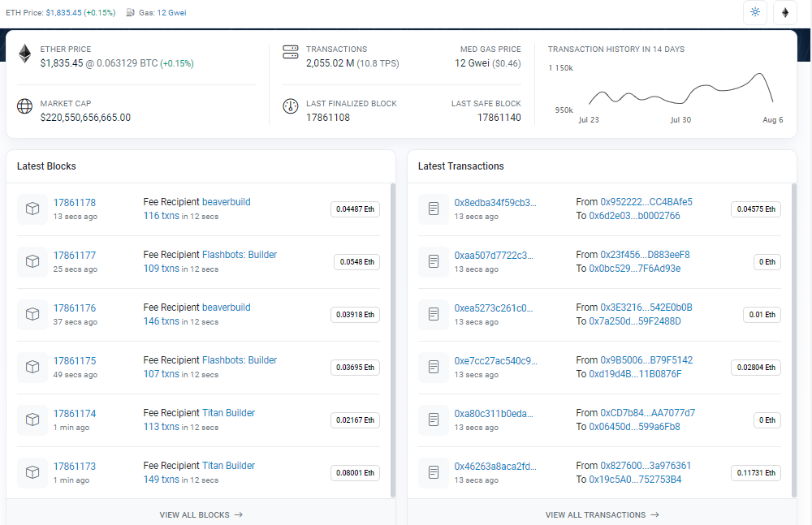Open sender address 0x952222...CC4BAfe5
This screenshot has width=812, height=525.
tap(646, 202)
